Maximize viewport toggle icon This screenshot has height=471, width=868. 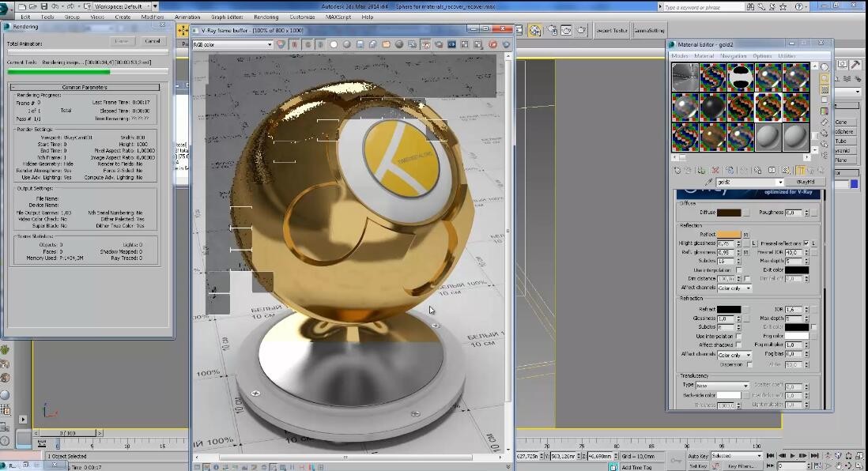tap(859, 466)
